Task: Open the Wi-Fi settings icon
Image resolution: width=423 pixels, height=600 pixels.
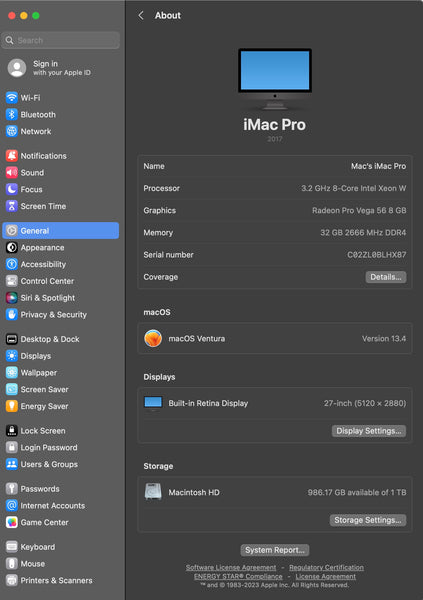Action: [x=12, y=98]
